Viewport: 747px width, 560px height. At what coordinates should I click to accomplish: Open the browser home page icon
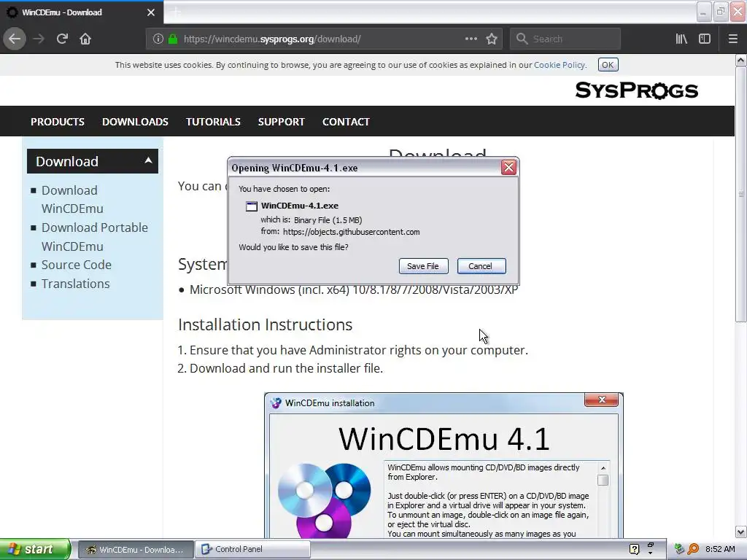(x=85, y=39)
